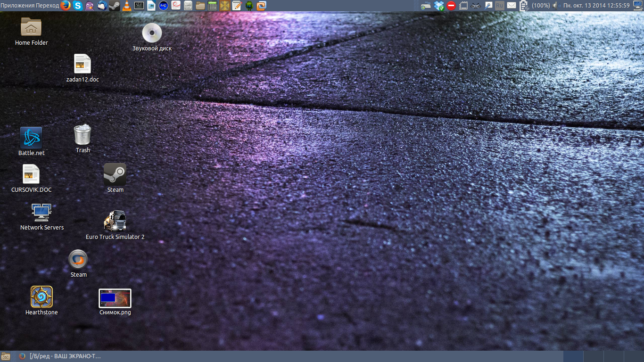Select the Network Servers icon
This screenshot has height=362, width=644.
41,217
